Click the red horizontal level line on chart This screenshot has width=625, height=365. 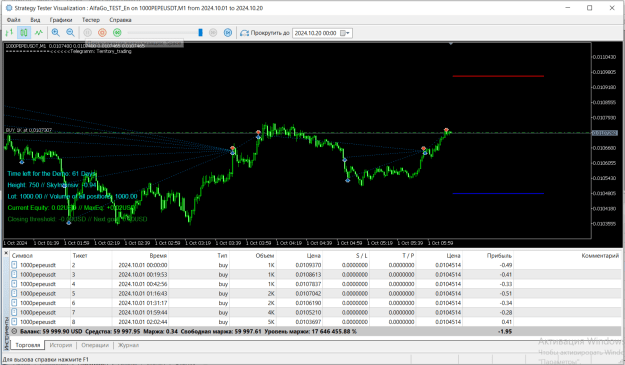tap(498, 76)
